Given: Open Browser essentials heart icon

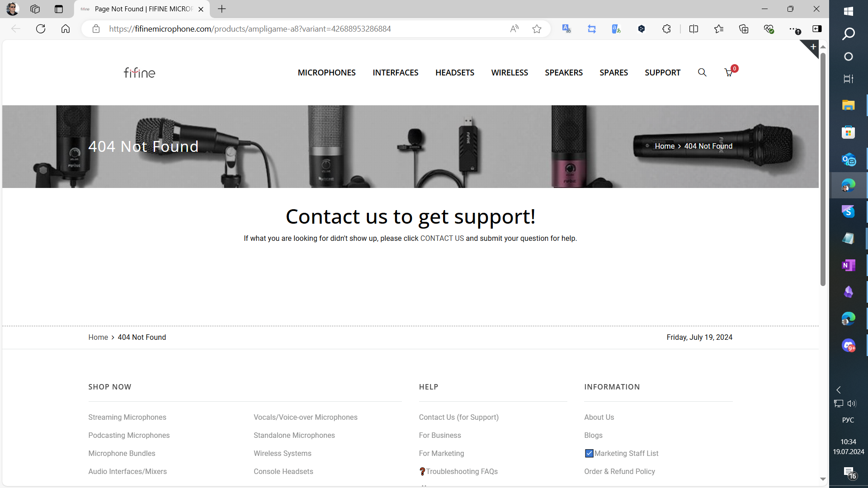Looking at the screenshot, I should click(769, 29).
